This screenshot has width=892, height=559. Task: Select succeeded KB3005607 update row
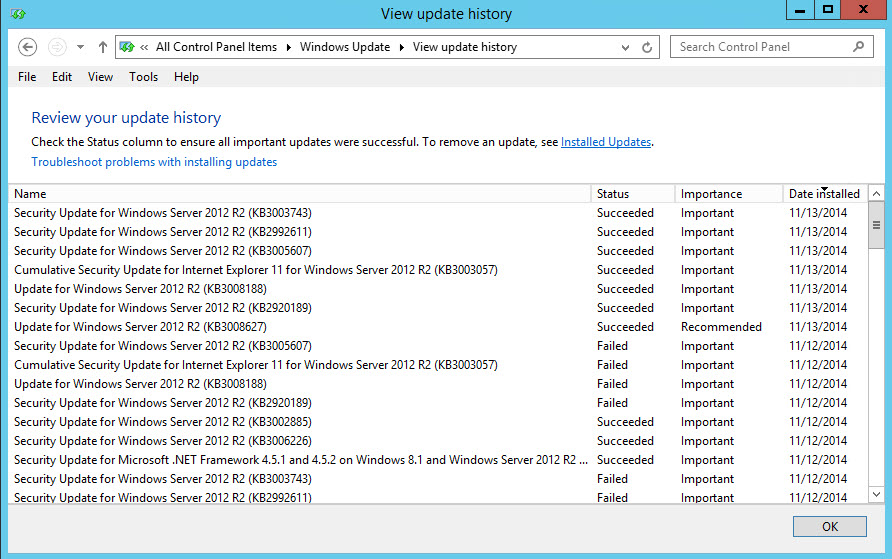pos(438,251)
